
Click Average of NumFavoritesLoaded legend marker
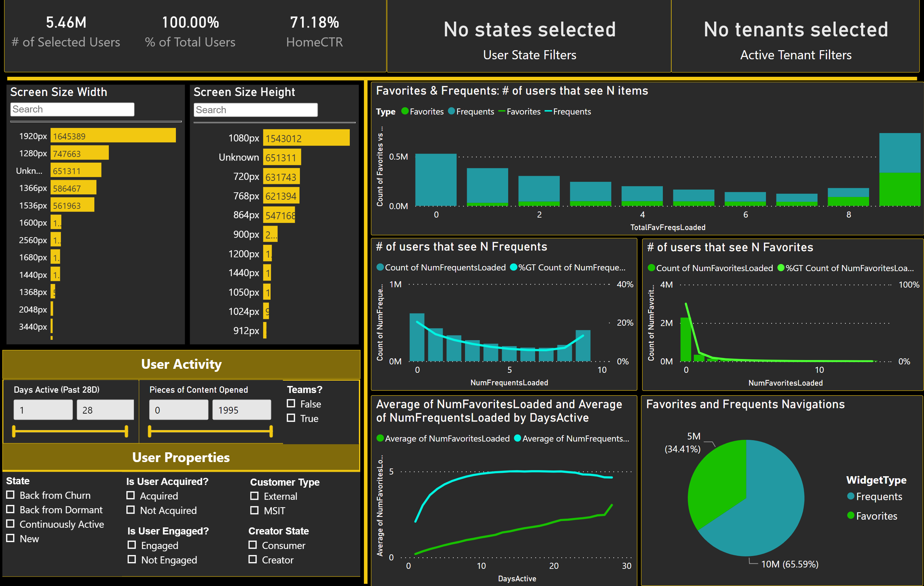380,438
